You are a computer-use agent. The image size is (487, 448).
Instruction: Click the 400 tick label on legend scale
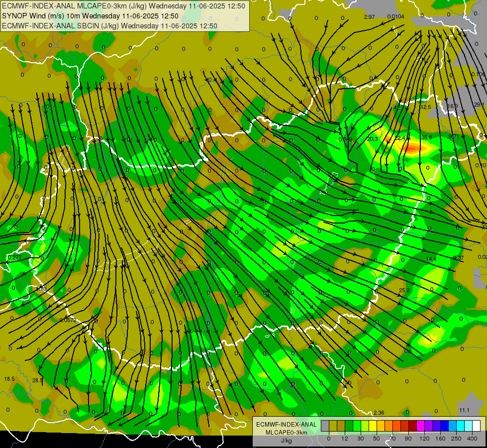(472, 439)
